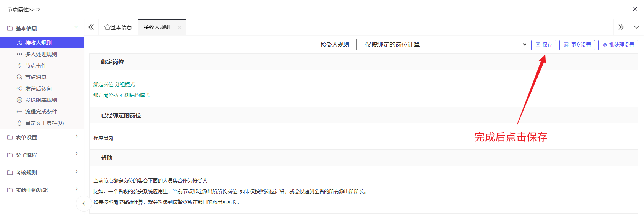Open 多人处理规则 sidebar item
This screenshot has height=215, width=644.
(42, 54)
